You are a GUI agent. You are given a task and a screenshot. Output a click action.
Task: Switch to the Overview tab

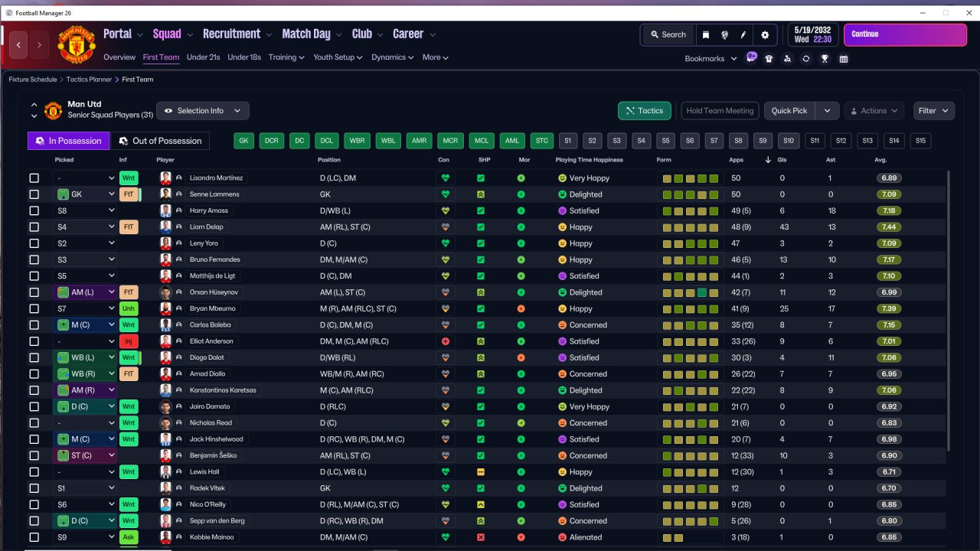[x=119, y=57]
